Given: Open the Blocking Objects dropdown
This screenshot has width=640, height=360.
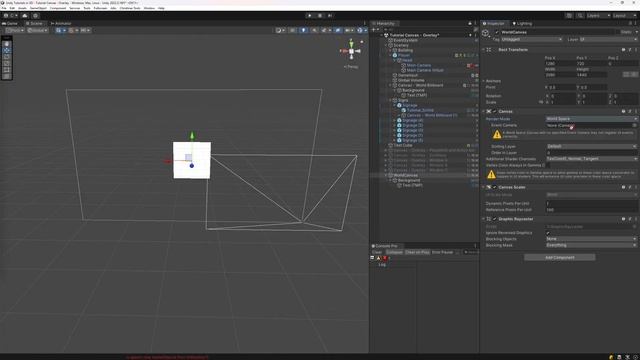Looking at the screenshot, I should (591, 239).
